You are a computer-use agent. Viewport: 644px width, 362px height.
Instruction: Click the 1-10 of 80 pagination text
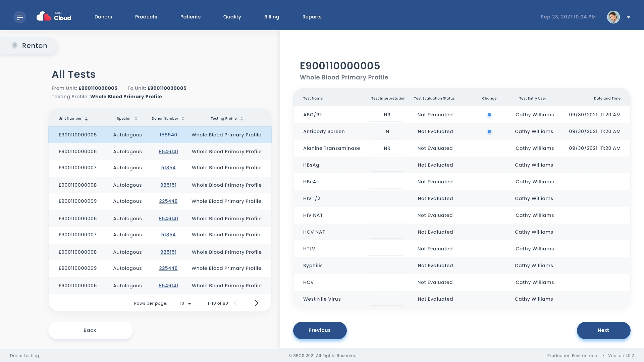click(218, 303)
